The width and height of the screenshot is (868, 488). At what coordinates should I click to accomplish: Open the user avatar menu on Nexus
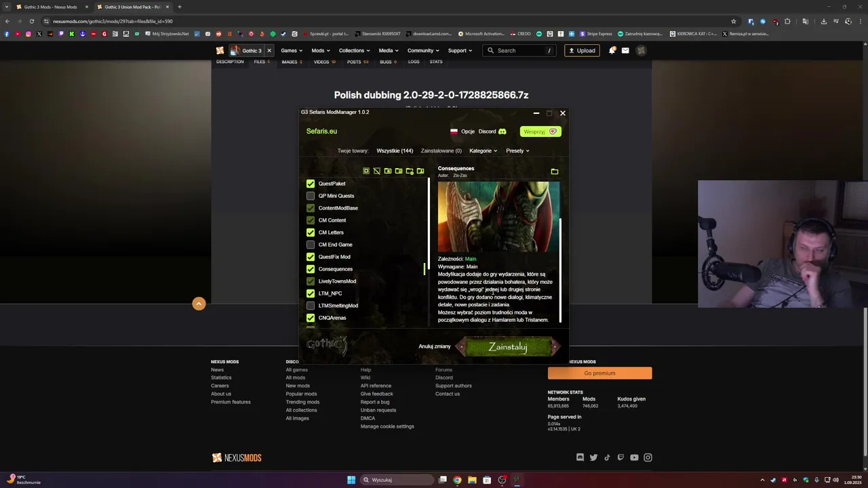tap(641, 50)
